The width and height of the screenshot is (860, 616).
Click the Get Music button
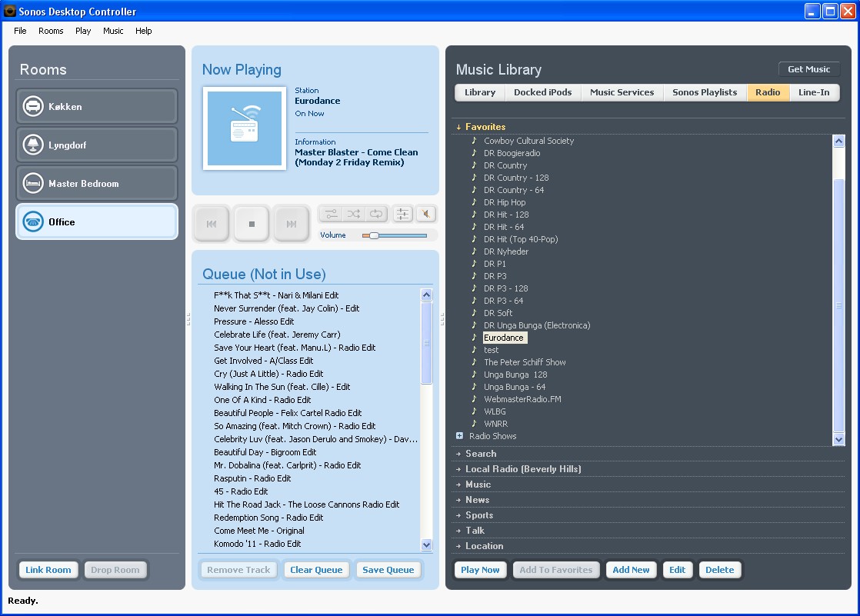(x=809, y=69)
